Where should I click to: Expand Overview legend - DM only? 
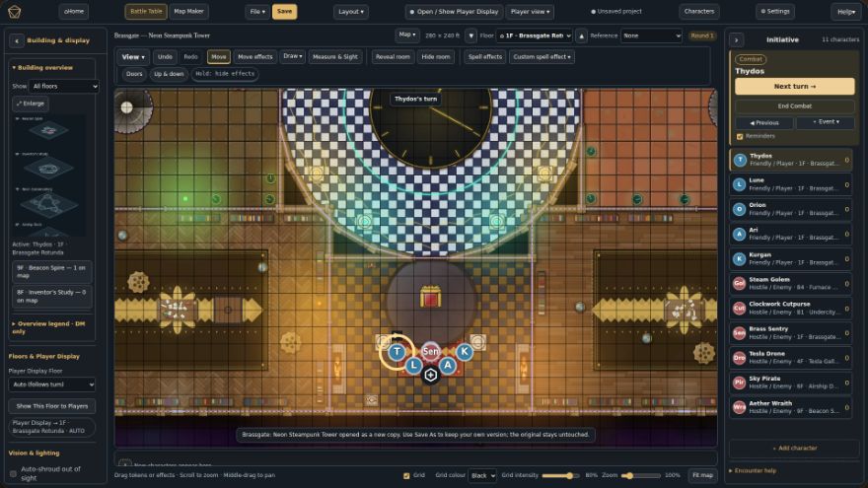(x=48, y=327)
